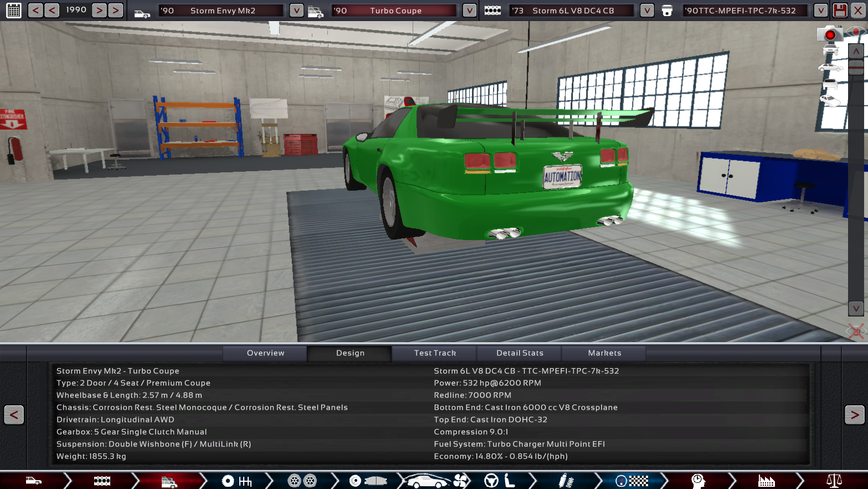
Task: Expand the Storm 6L V8 engine dropdown
Action: point(646,10)
